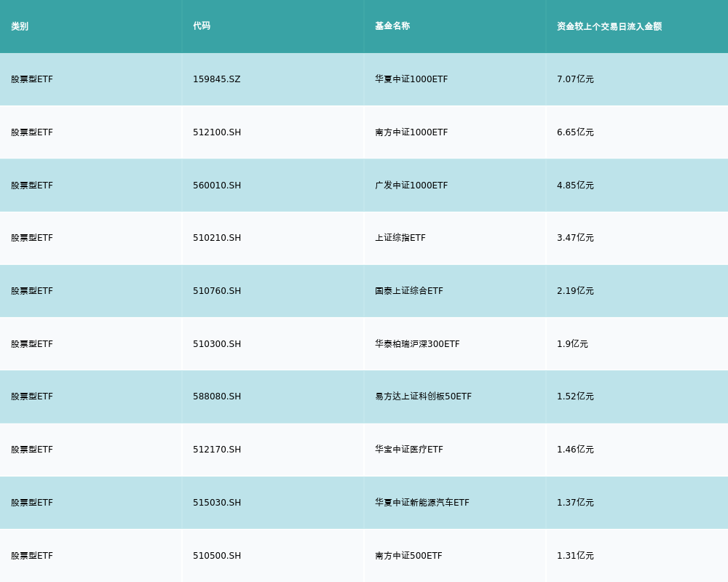Select inflow amount 1.52亿元
Image resolution: width=728 pixels, height=582 pixels.
pyautogui.click(x=575, y=396)
